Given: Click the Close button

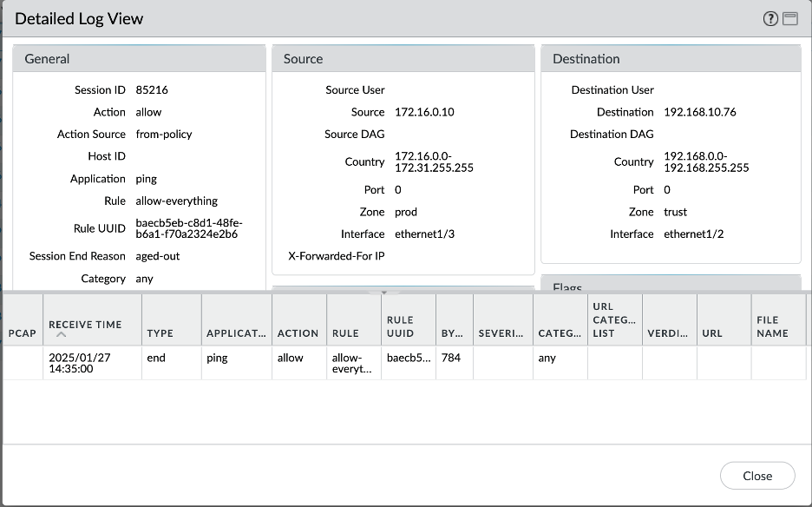Looking at the screenshot, I should coord(757,476).
